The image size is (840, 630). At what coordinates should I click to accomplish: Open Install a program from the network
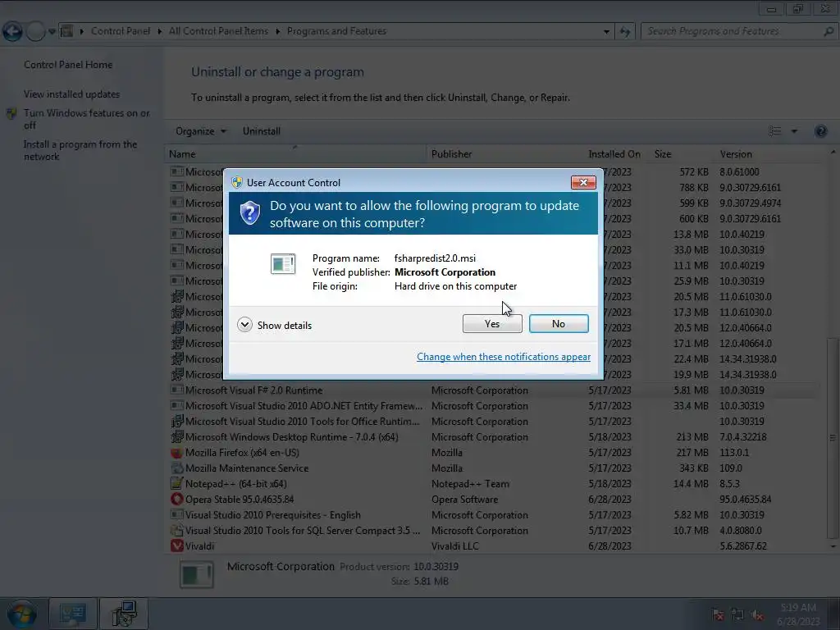coord(80,151)
